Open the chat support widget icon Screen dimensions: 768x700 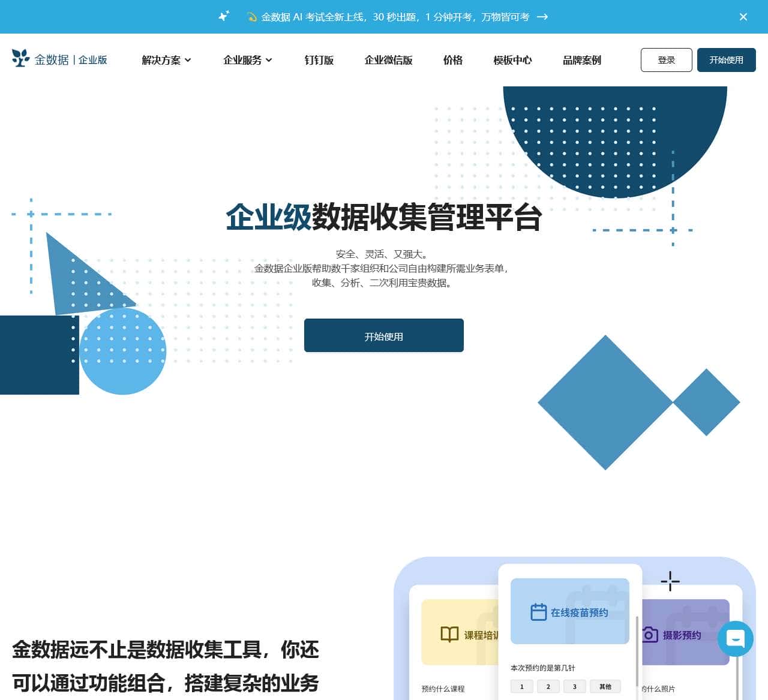pos(736,639)
